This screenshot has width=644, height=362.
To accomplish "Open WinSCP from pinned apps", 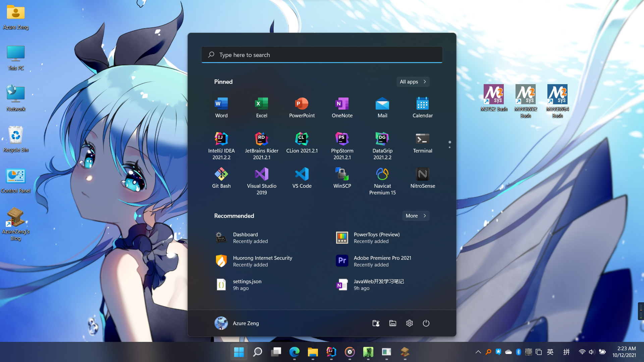I will (342, 178).
